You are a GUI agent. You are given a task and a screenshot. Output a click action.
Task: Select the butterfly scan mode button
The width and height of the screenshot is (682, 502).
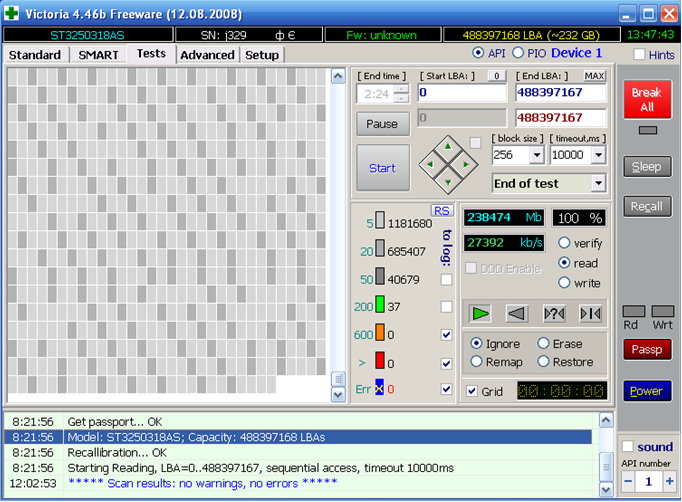coord(591,313)
